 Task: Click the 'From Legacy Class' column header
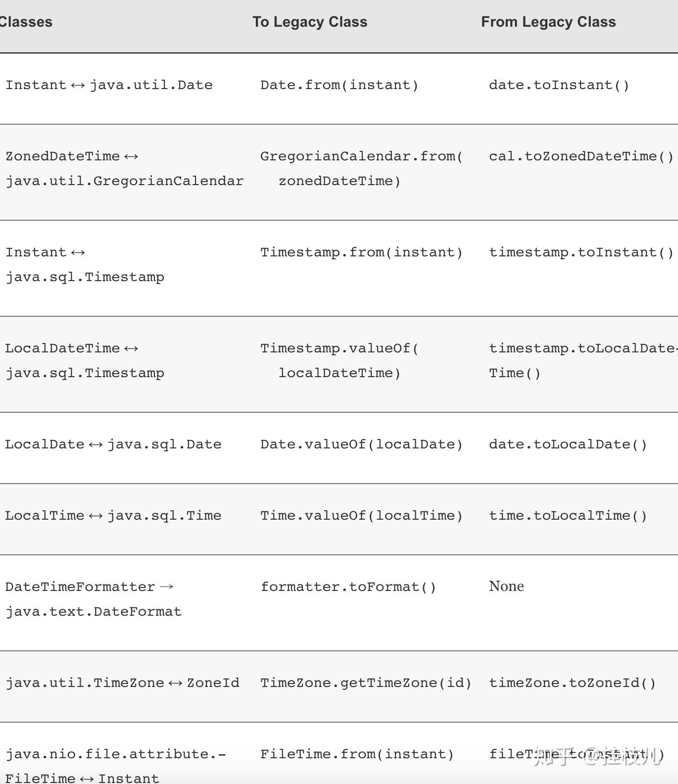click(548, 22)
